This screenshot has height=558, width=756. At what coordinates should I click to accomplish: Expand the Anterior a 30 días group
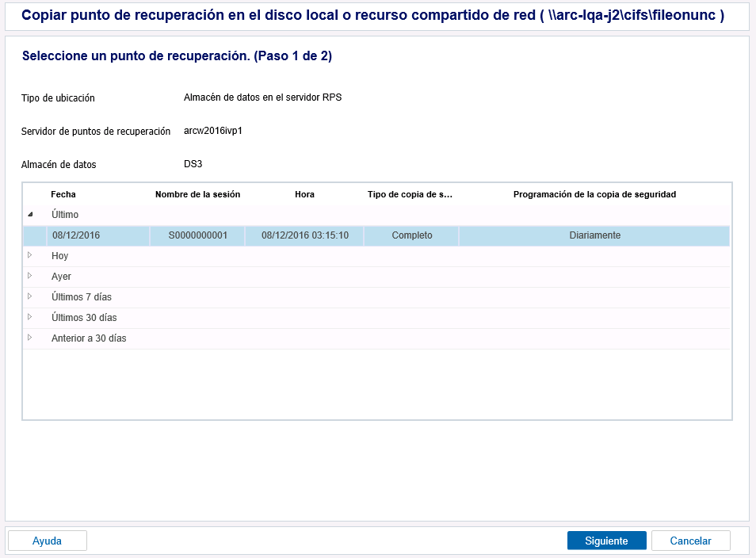coord(30,338)
